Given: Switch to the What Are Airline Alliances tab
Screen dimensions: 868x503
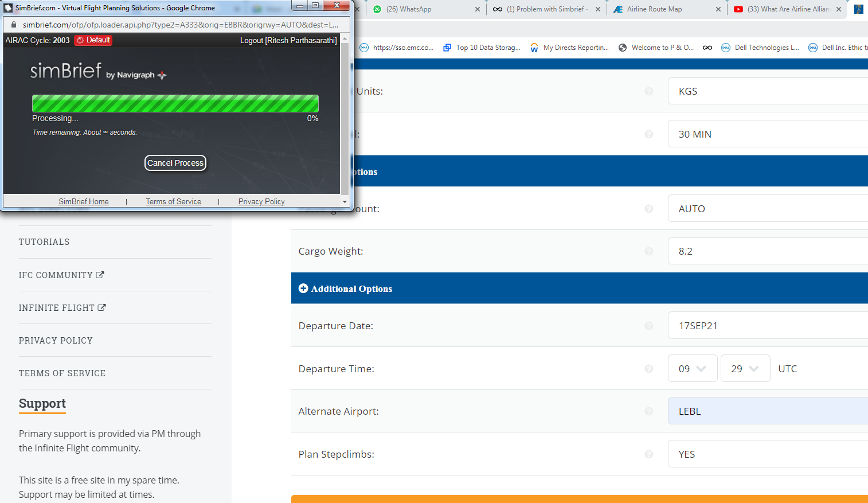Looking at the screenshot, I should pyautogui.click(x=788, y=9).
